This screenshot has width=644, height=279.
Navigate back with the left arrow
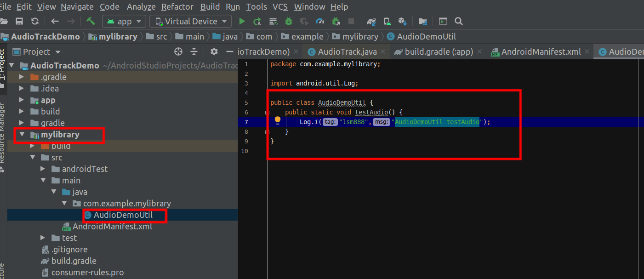(x=55, y=21)
